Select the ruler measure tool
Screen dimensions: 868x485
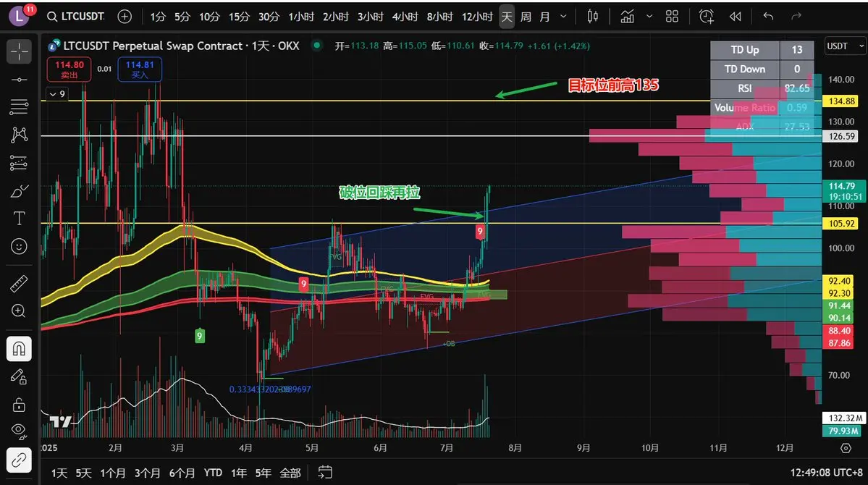tap(19, 284)
